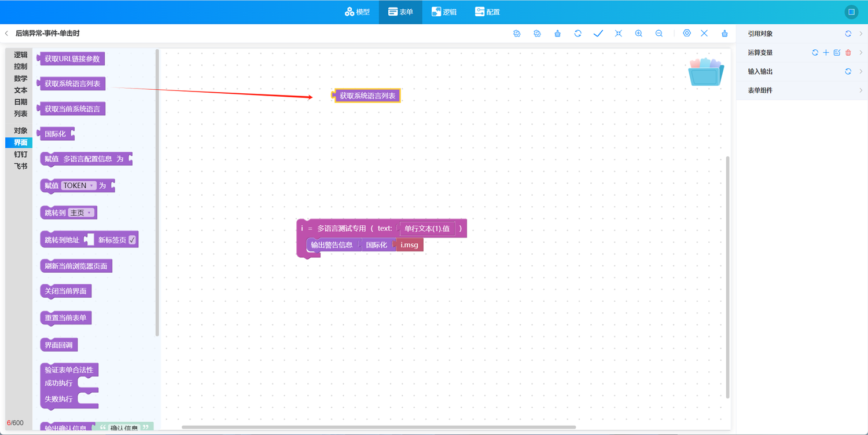Add a new 运算变量 with plus icon
Screen dimensions: 868x435
tap(826, 53)
